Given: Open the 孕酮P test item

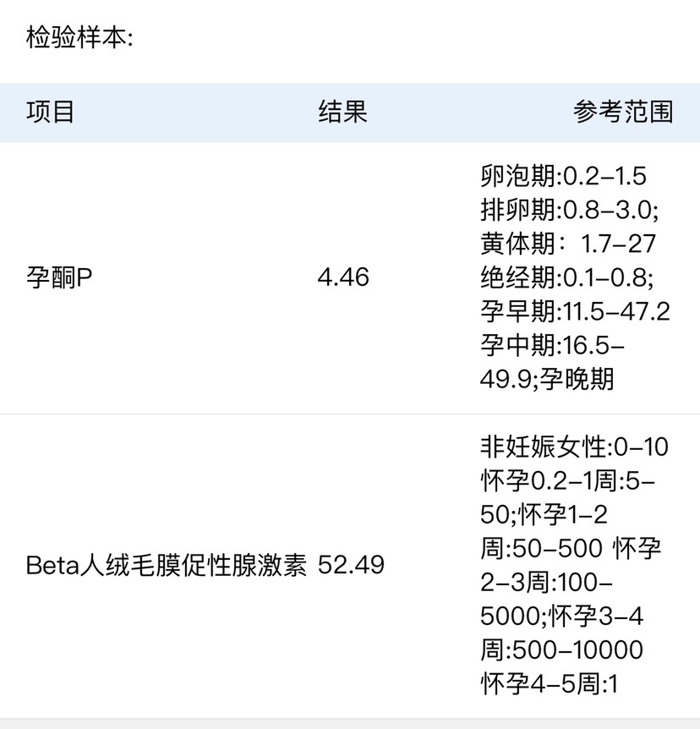Looking at the screenshot, I should click(59, 277).
